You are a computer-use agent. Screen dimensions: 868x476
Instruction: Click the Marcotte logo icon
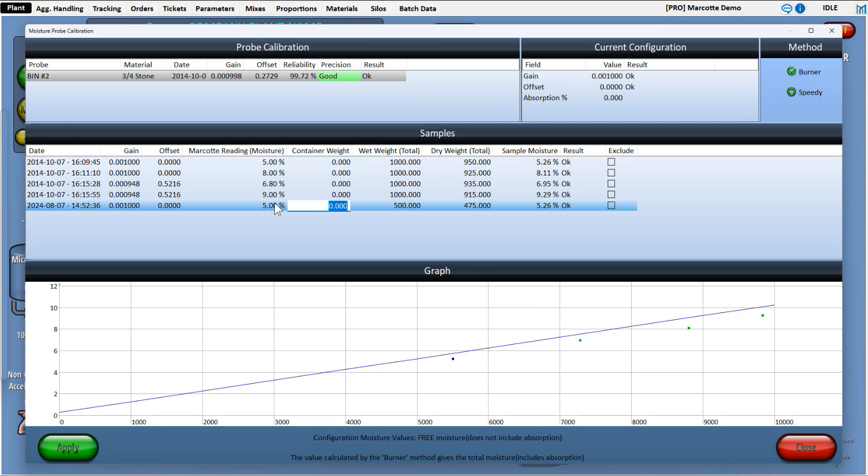(x=861, y=8)
